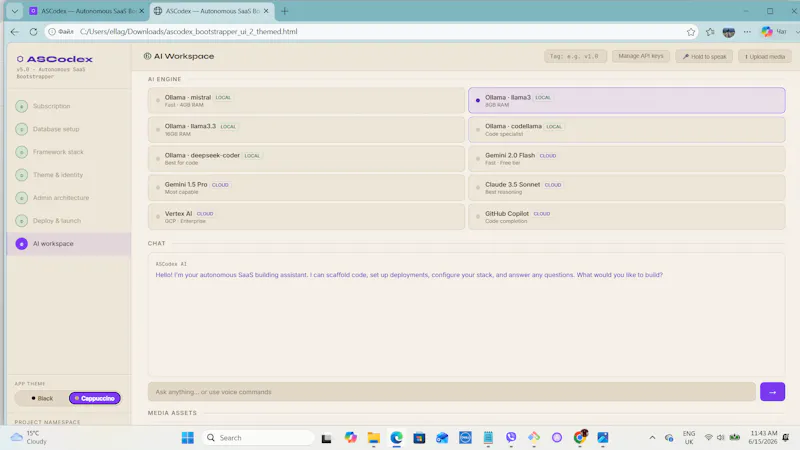This screenshot has height=450, width=800.
Task: Switch app theme to Cappuccino
Action: coord(95,398)
